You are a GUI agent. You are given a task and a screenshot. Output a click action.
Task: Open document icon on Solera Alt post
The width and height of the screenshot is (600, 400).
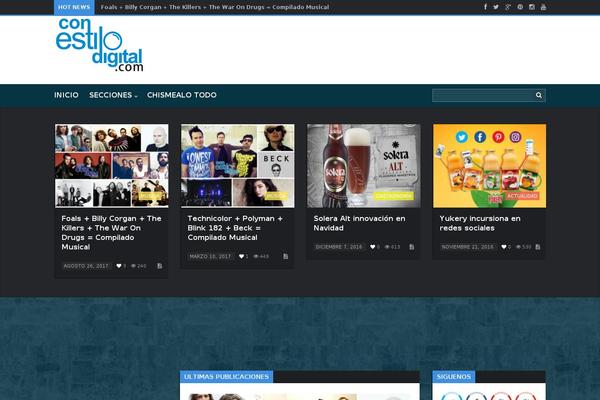click(412, 247)
